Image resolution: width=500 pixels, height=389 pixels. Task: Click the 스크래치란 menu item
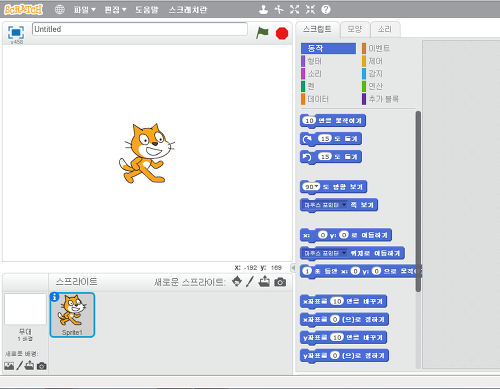(188, 10)
